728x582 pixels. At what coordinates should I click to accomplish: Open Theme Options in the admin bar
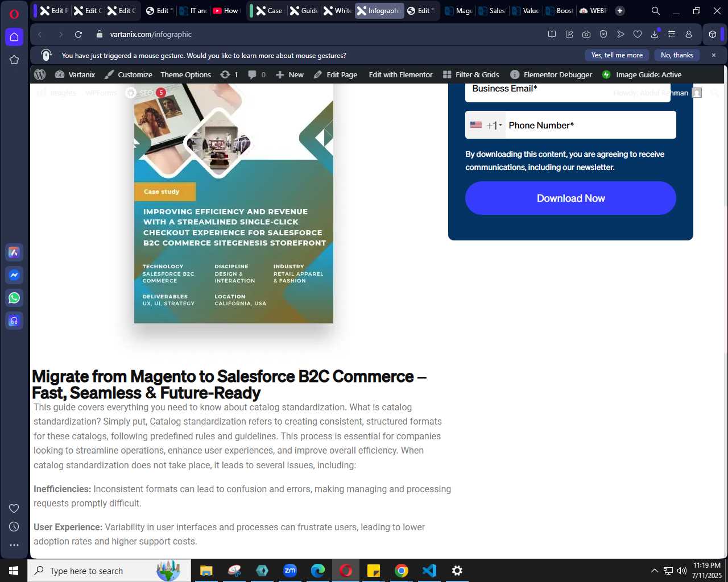click(186, 74)
